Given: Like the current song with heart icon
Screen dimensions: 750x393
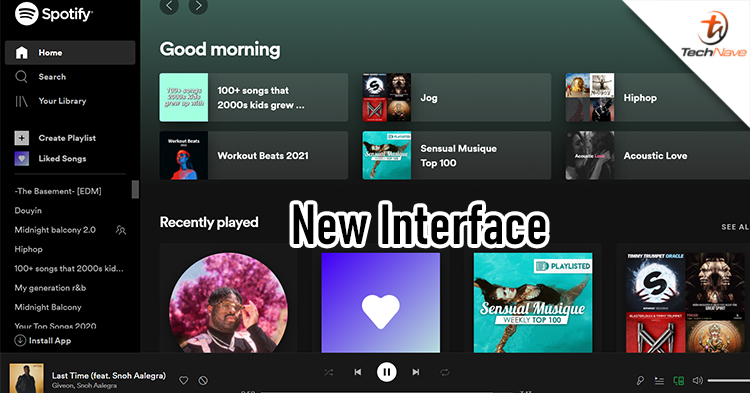Looking at the screenshot, I should pos(183,381).
